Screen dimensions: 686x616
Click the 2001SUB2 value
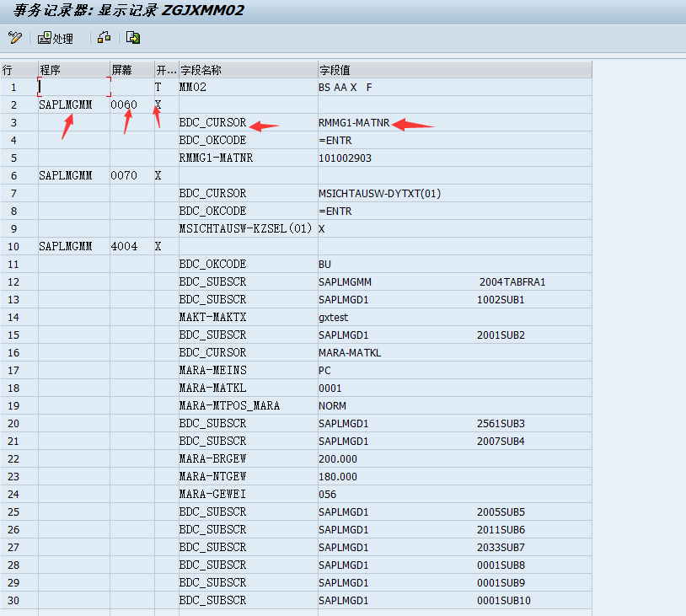pyautogui.click(x=501, y=335)
